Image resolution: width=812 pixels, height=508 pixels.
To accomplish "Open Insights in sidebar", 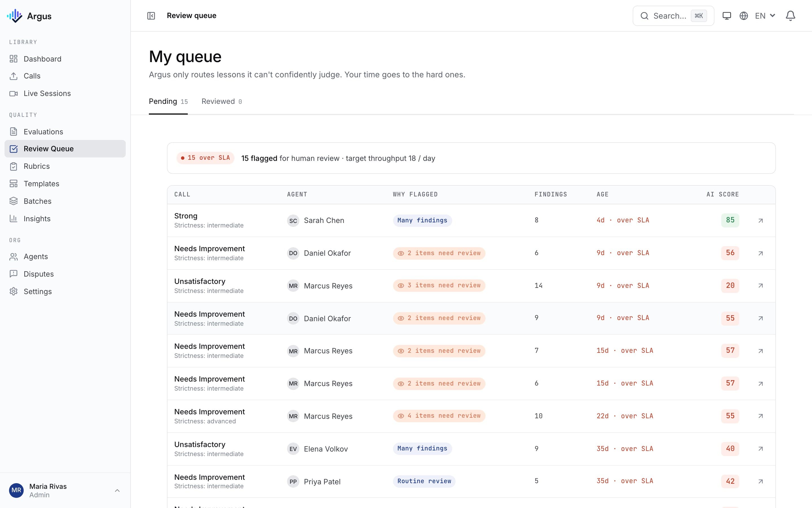I will point(65,219).
